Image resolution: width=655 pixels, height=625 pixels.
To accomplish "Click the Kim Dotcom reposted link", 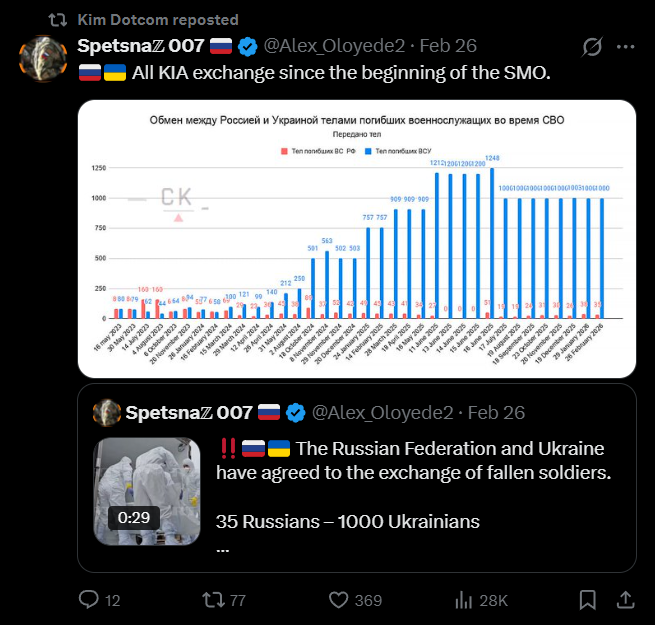I will pyautogui.click(x=157, y=19).
